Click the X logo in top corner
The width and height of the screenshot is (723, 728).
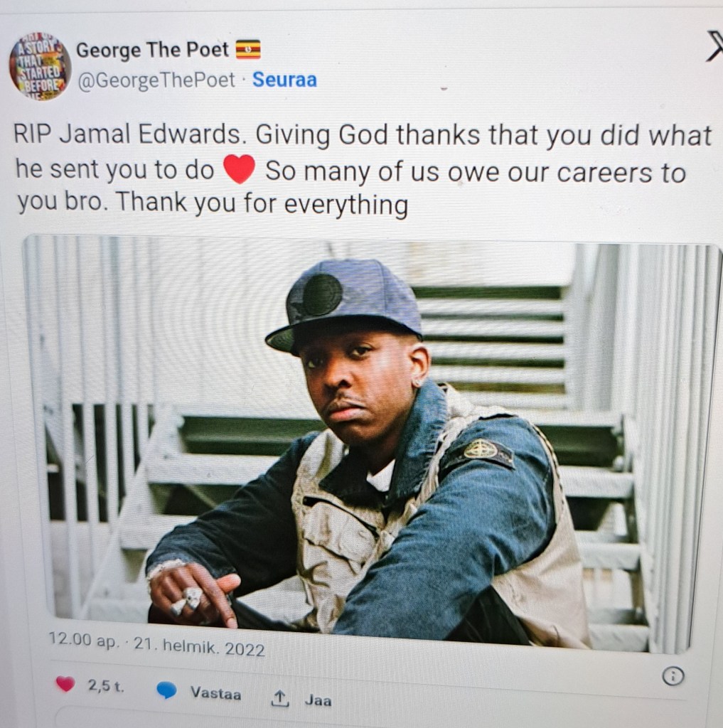tap(714, 46)
